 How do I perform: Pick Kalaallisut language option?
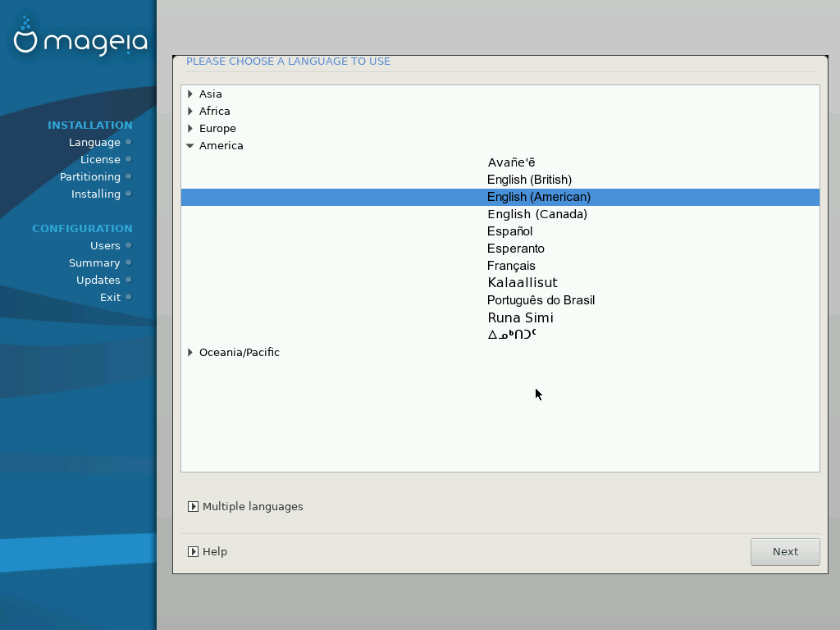(522, 283)
